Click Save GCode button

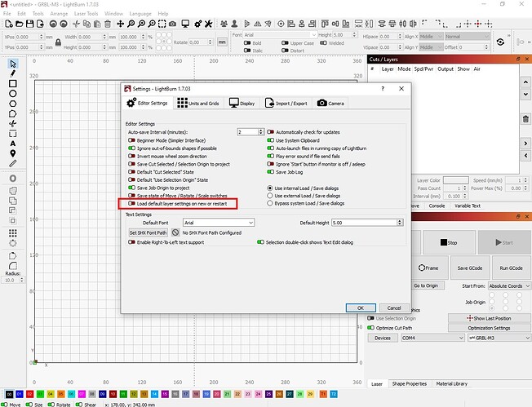point(469,268)
